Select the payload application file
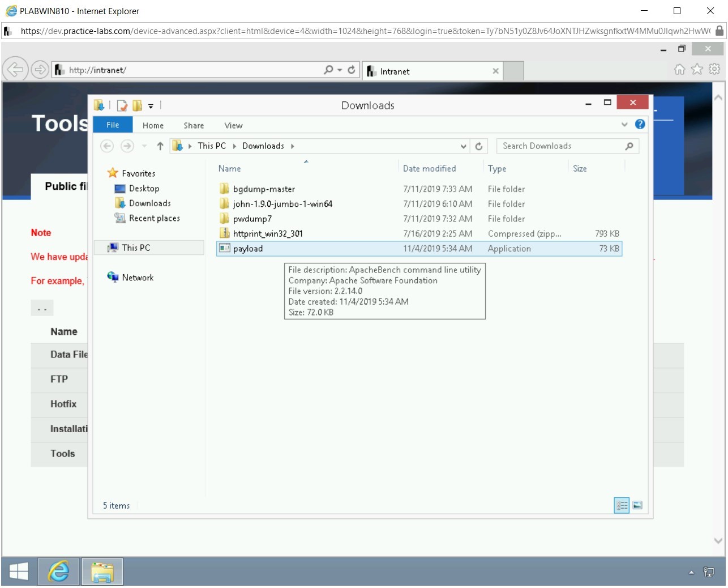Viewport: 728px width, 588px height. pos(247,249)
